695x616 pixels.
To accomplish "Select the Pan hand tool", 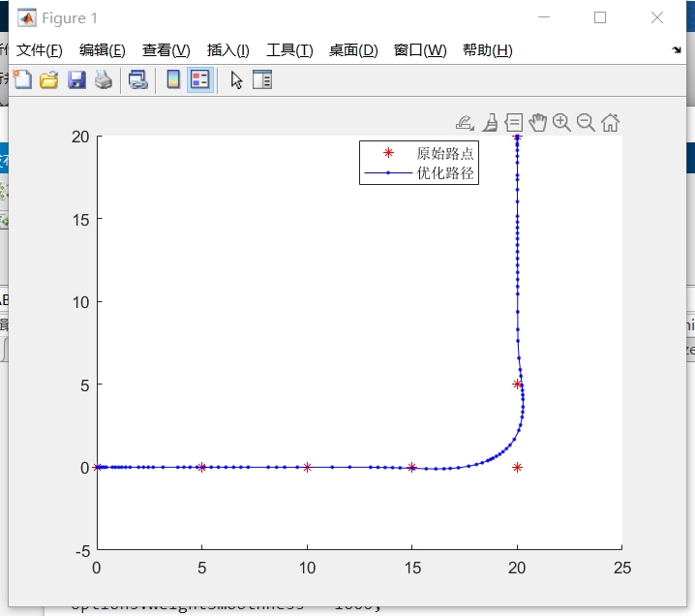I will [537, 123].
